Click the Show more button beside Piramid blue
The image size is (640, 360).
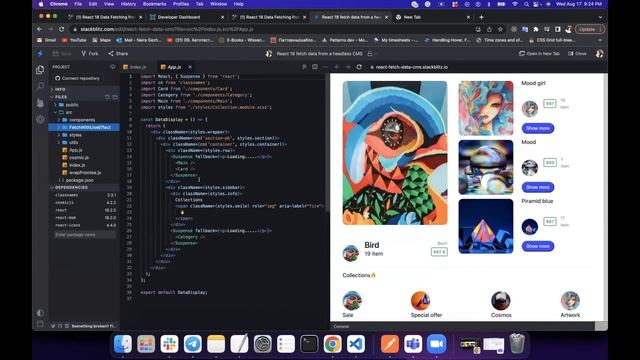538,246
